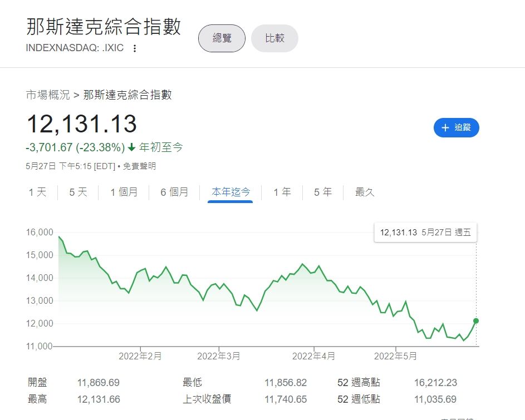Show the 最久 maximum range
The height and width of the screenshot is (420, 525).
365,192
